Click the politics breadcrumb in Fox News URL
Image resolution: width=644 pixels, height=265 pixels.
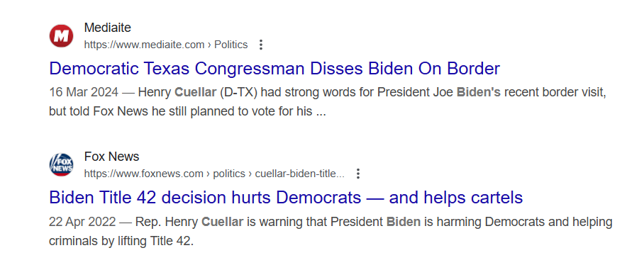point(229,174)
